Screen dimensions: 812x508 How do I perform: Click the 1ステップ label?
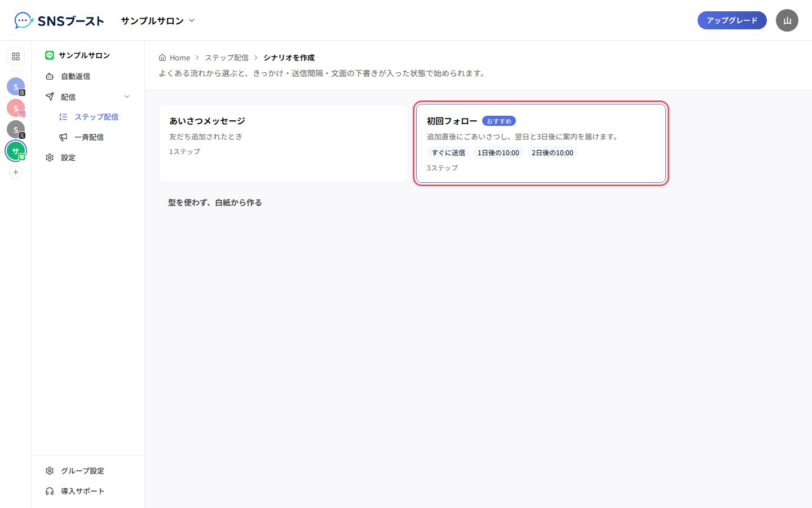(x=185, y=151)
